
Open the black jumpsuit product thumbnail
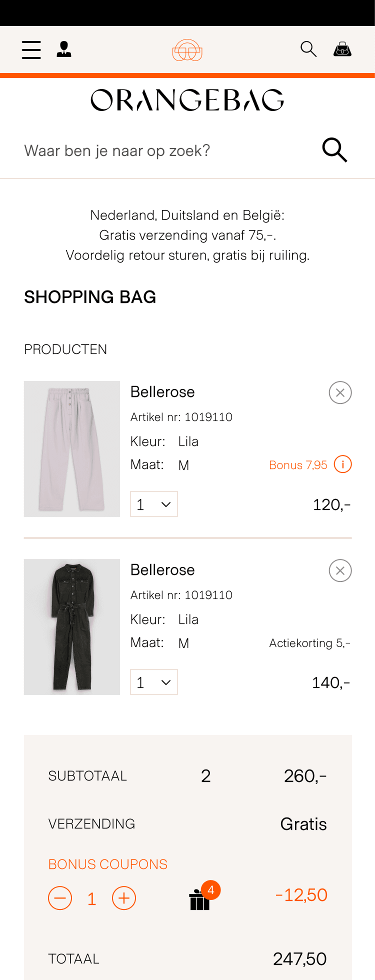[x=72, y=626]
